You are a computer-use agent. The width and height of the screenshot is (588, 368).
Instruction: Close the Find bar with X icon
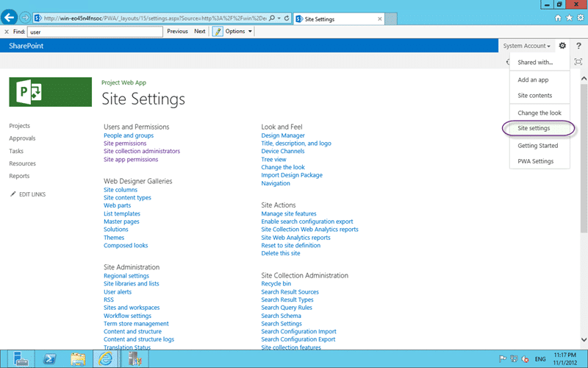[6, 32]
